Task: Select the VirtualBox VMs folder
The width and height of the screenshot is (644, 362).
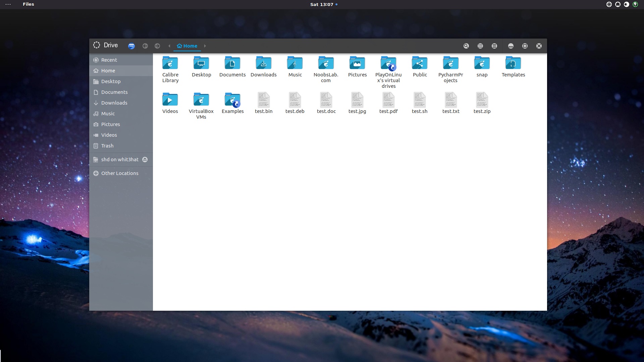Action: coord(201,100)
